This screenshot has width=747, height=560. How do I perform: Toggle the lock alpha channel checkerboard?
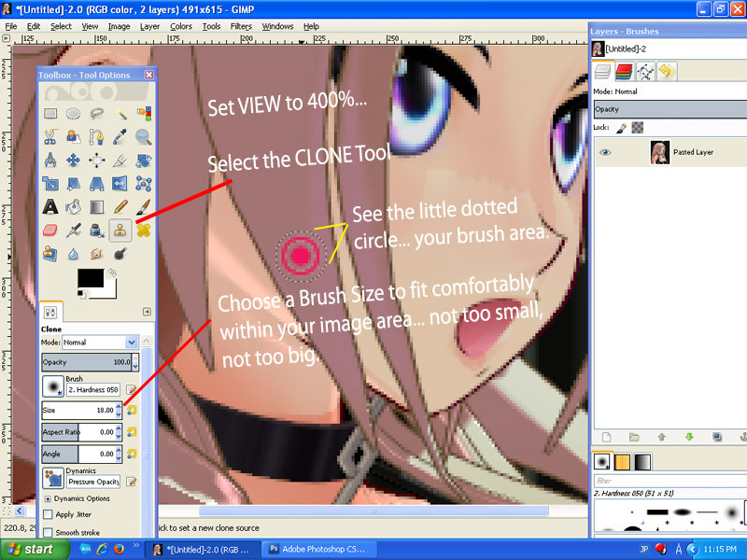point(638,128)
